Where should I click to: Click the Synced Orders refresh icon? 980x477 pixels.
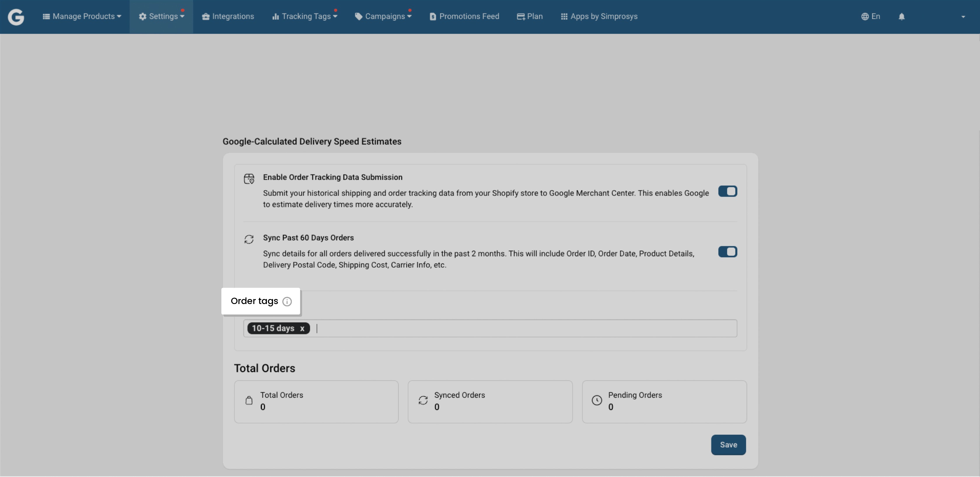(423, 401)
